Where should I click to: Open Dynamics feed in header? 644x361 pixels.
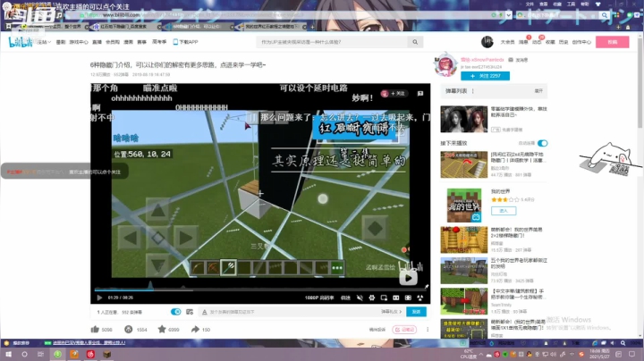coord(537,42)
